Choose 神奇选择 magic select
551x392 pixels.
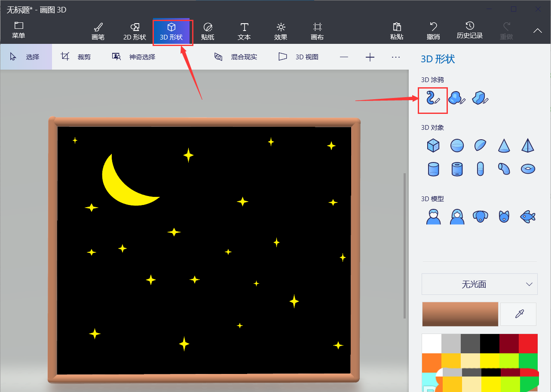pos(134,57)
